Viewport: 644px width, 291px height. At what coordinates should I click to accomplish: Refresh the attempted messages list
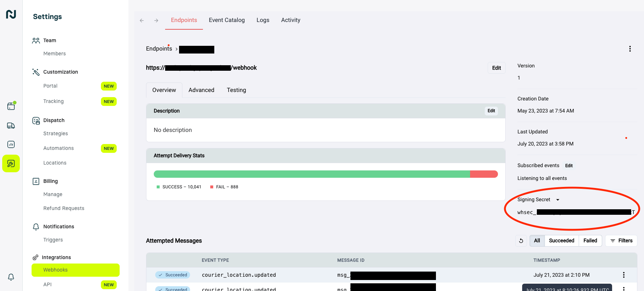pyautogui.click(x=521, y=241)
